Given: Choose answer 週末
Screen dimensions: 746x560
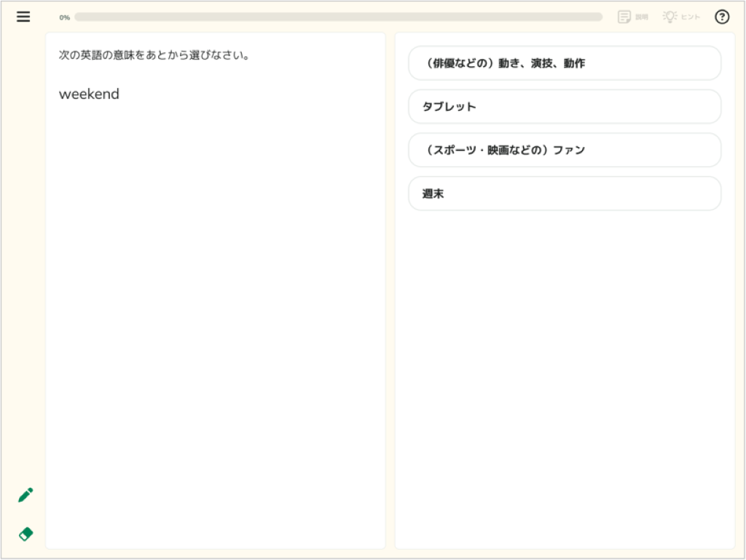Looking at the screenshot, I should click(565, 194).
